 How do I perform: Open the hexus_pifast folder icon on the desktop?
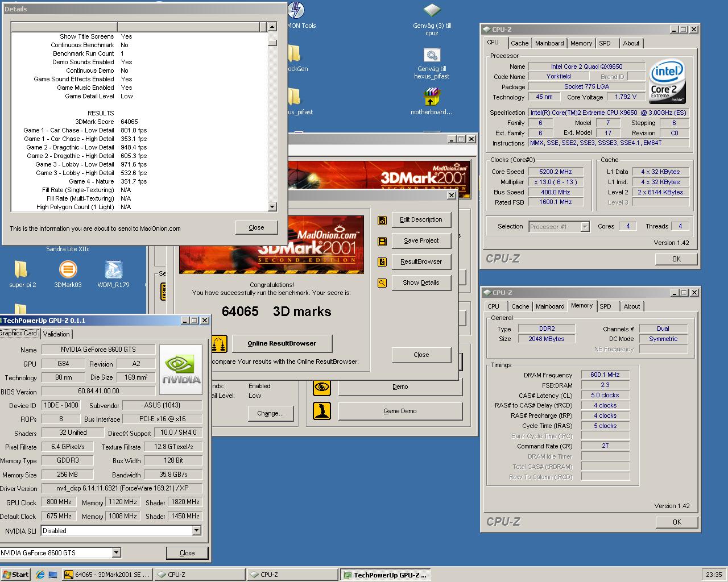point(294,97)
